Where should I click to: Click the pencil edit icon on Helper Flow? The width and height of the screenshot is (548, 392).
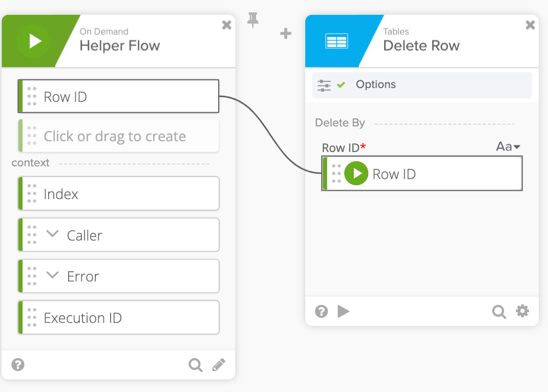coord(219,365)
